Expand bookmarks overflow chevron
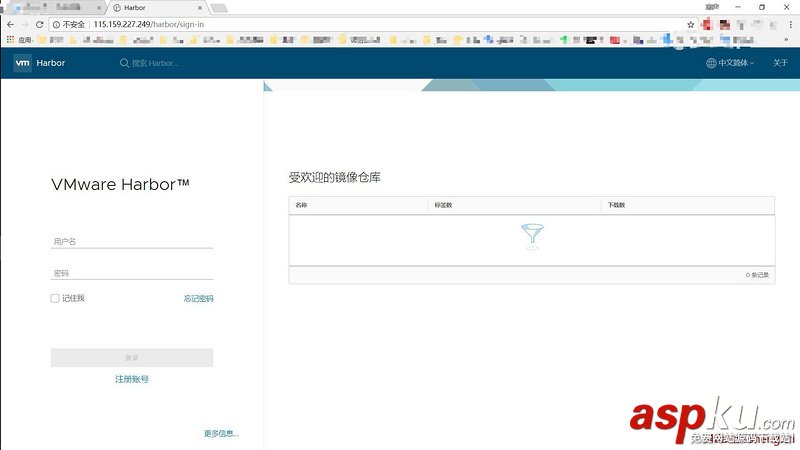Viewport: 800px width, 450px height. coord(786,39)
